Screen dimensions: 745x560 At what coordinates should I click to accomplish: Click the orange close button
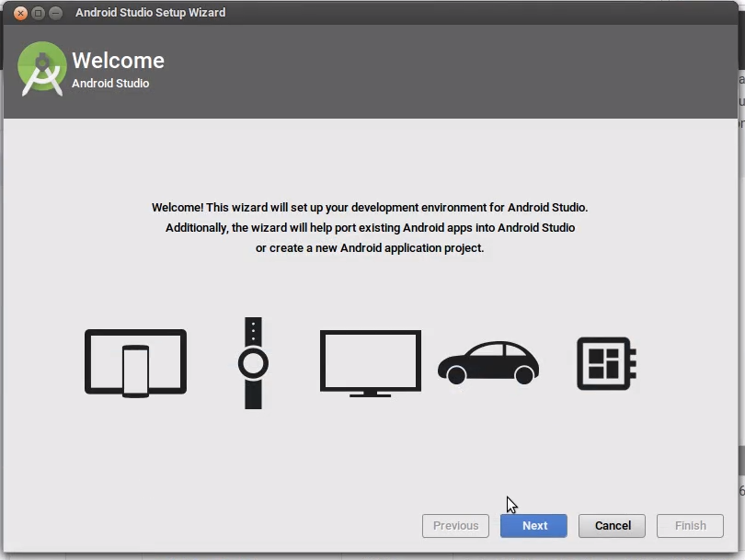click(20, 13)
